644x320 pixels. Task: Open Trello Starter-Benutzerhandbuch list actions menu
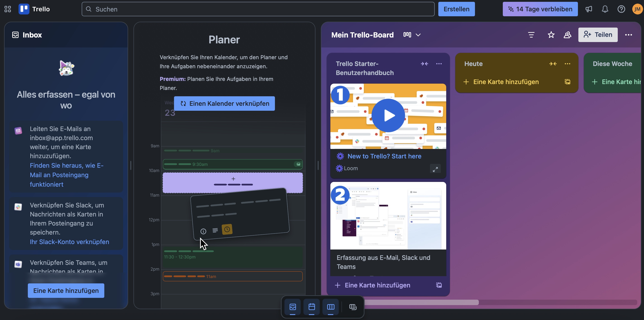point(439,64)
